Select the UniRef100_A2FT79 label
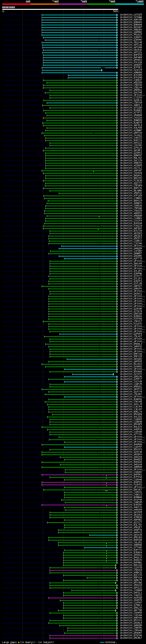The width and height of the screenshot is (146, 644). coord(131,259)
